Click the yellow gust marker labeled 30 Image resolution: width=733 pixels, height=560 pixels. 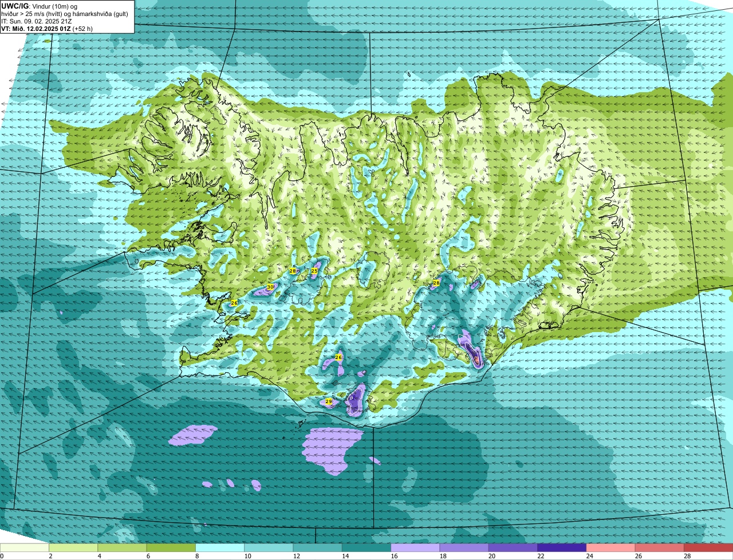[x=270, y=287]
